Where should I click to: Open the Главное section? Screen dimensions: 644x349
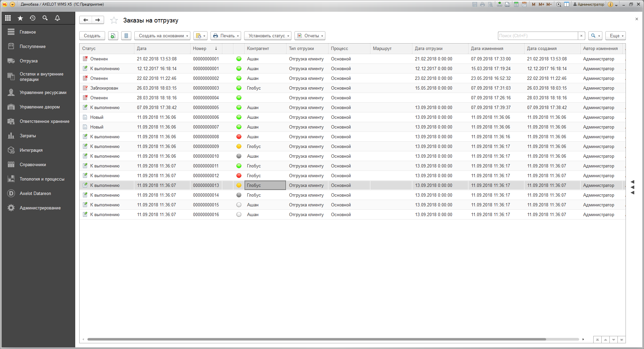tap(38, 32)
